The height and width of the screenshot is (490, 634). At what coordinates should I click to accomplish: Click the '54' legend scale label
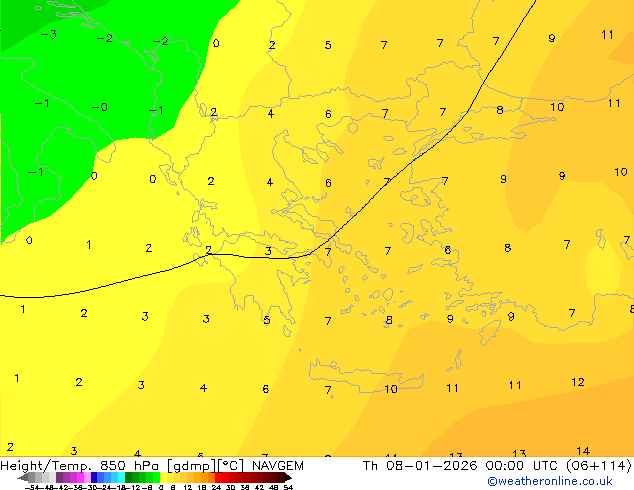coord(288,487)
